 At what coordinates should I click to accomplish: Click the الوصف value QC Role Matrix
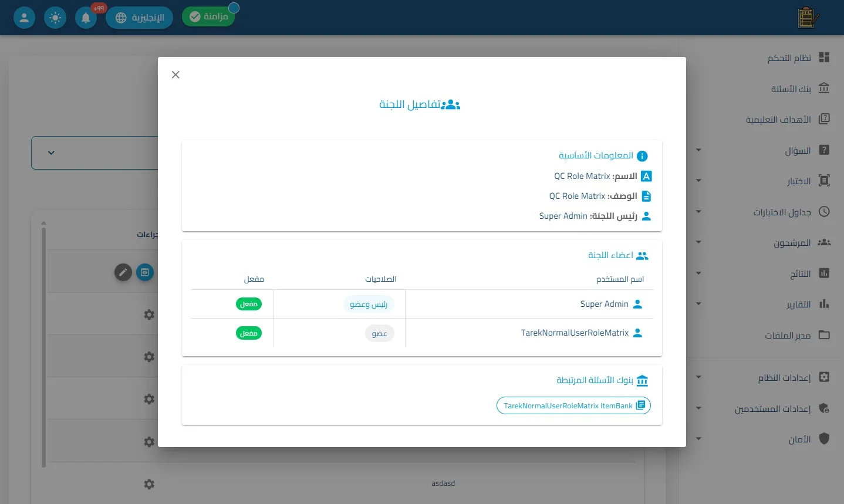click(x=577, y=196)
